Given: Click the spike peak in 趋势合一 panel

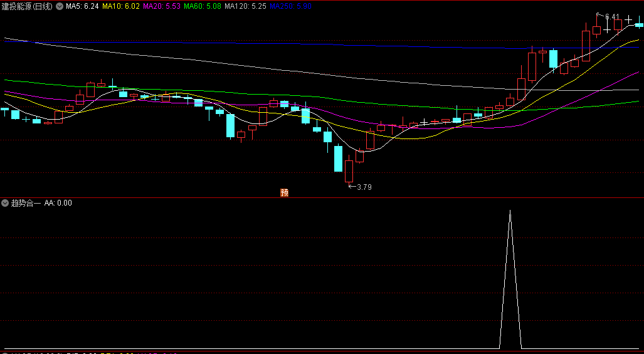Looking at the screenshot, I should (510, 211).
